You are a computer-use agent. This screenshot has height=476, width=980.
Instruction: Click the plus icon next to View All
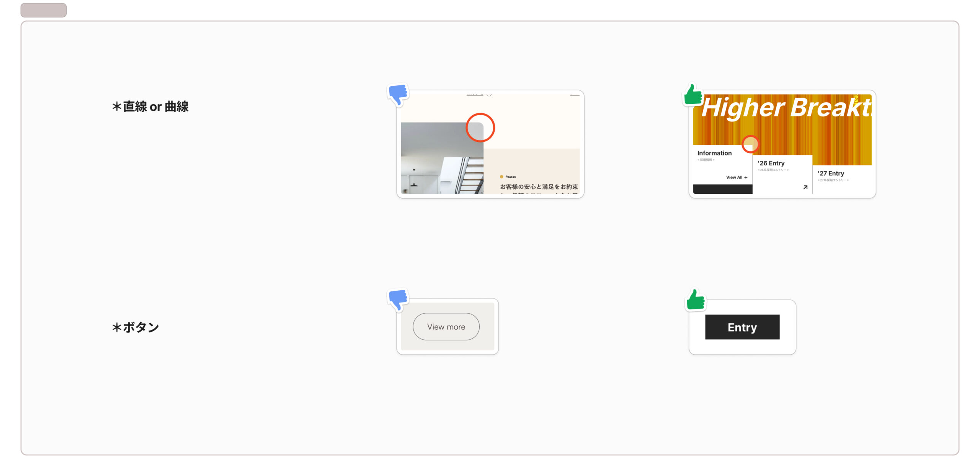click(x=746, y=177)
